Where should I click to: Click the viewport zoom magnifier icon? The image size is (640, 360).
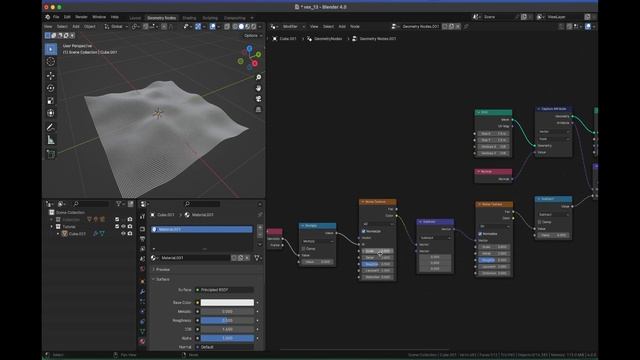[258, 77]
